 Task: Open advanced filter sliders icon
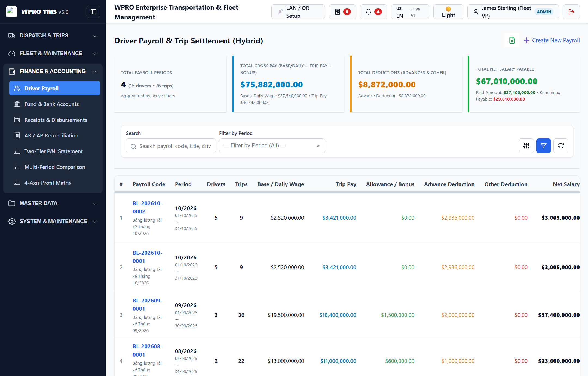coord(526,146)
